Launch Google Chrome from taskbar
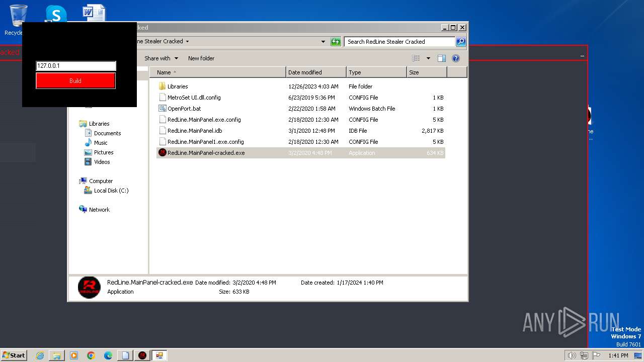 click(x=91, y=355)
